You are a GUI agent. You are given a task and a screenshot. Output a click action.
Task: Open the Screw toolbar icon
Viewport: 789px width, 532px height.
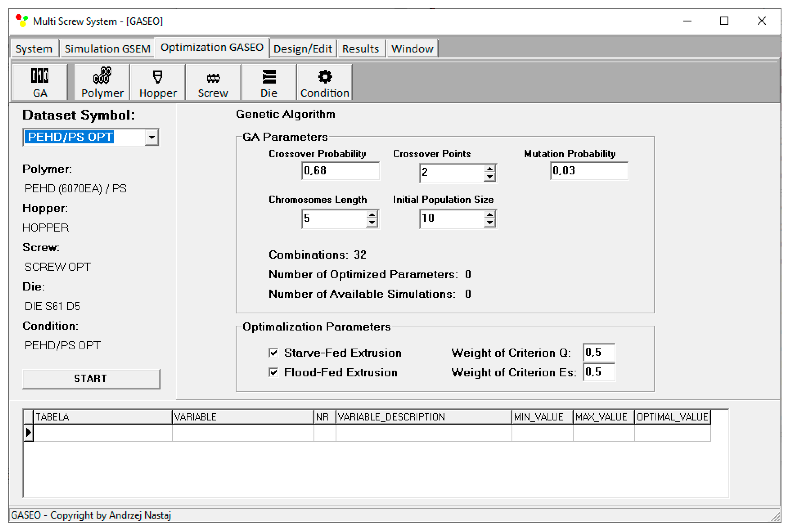tap(213, 82)
